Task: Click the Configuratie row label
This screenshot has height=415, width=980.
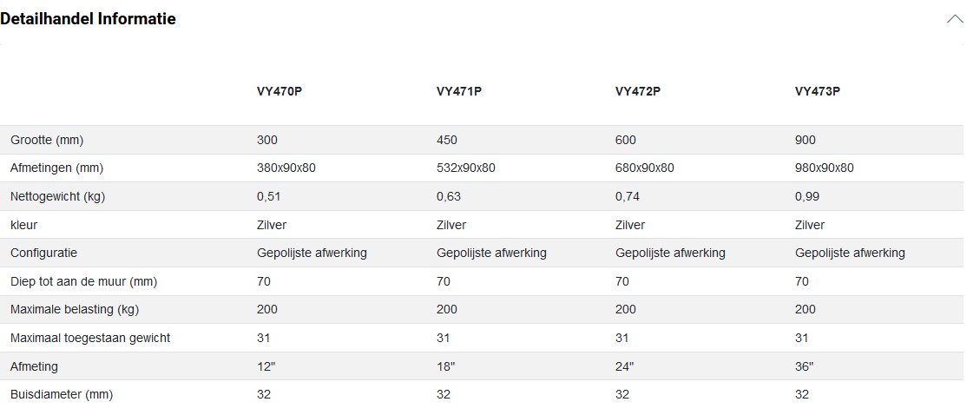Action: [x=43, y=253]
